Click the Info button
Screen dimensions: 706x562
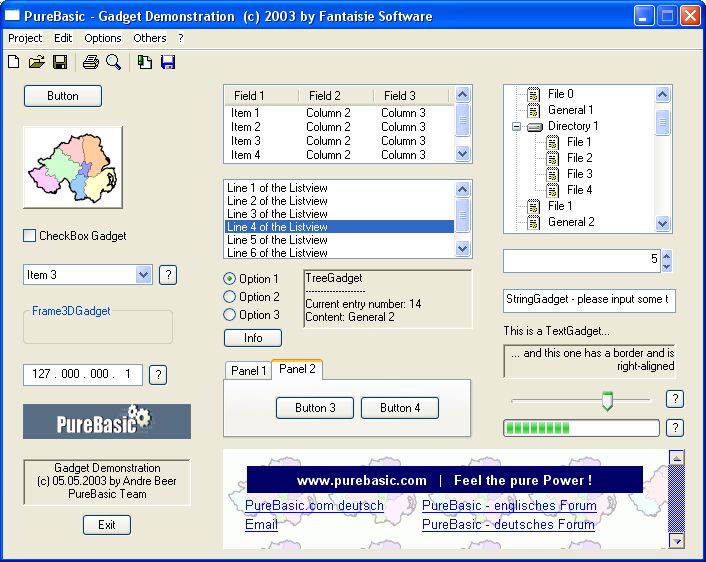tap(253, 338)
